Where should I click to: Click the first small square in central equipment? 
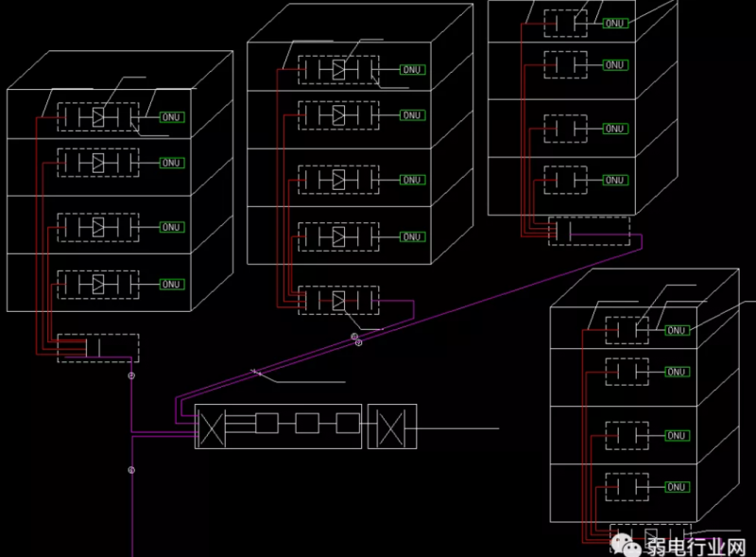(x=266, y=424)
